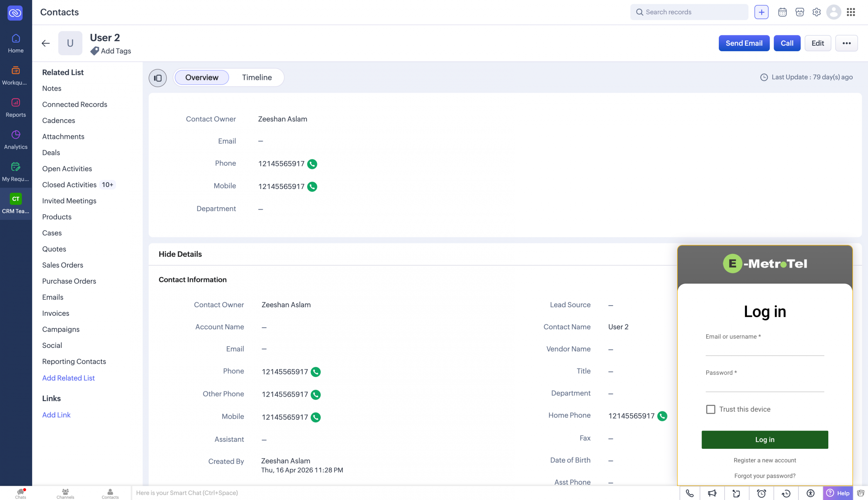Call the Home Phone number
868x500 pixels.
[662, 416]
